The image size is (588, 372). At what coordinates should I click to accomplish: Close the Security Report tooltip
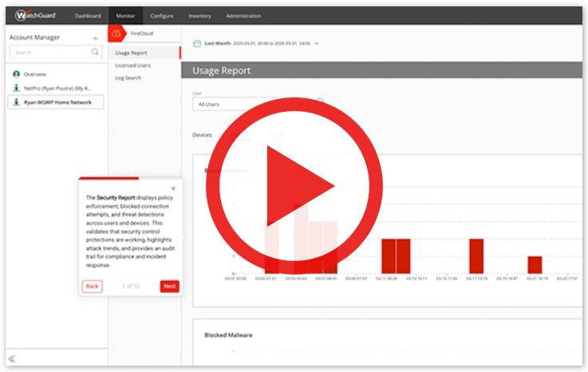click(x=173, y=188)
